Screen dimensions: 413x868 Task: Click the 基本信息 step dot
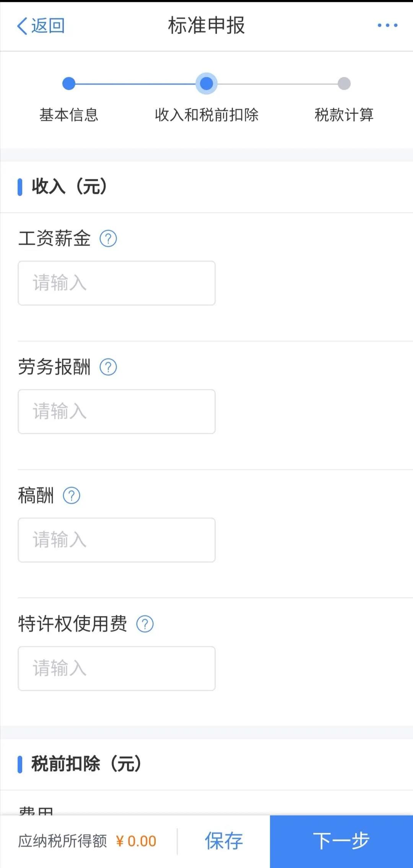pyautogui.click(x=69, y=83)
